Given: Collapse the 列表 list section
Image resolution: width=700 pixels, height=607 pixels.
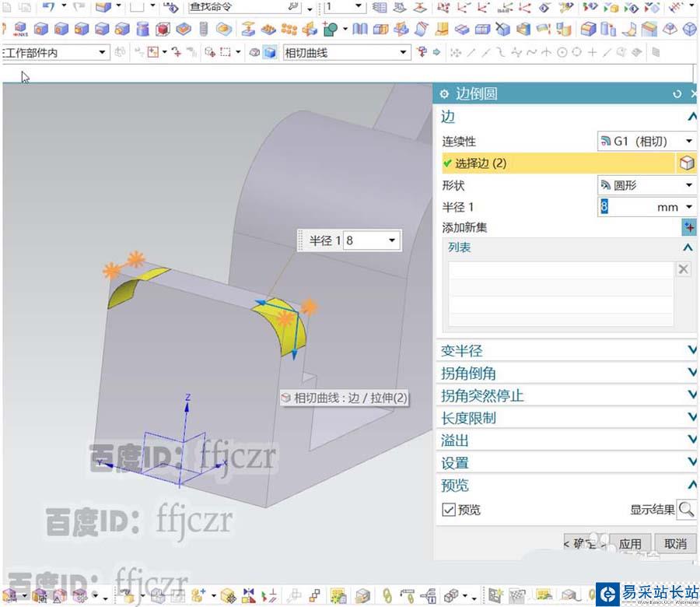Looking at the screenshot, I should [688, 247].
